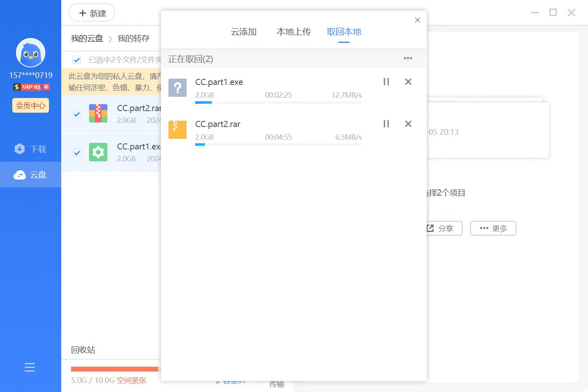This screenshot has height=392, width=588.
Task: Click CC.part1.exe download progress bar
Action: [278, 102]
